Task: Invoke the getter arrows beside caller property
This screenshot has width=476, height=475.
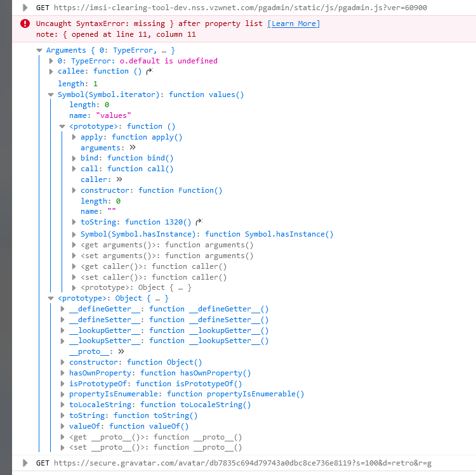Action: click(x=119, y=179)
